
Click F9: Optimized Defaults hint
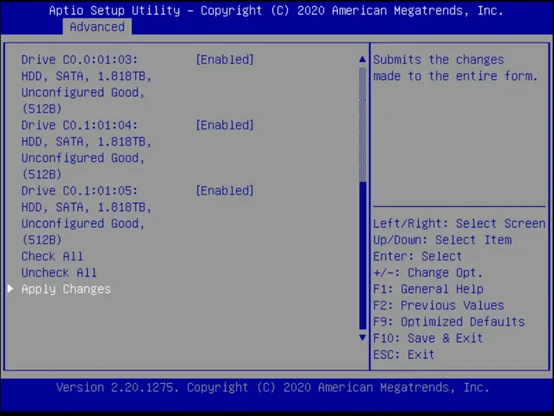(449, 322)
